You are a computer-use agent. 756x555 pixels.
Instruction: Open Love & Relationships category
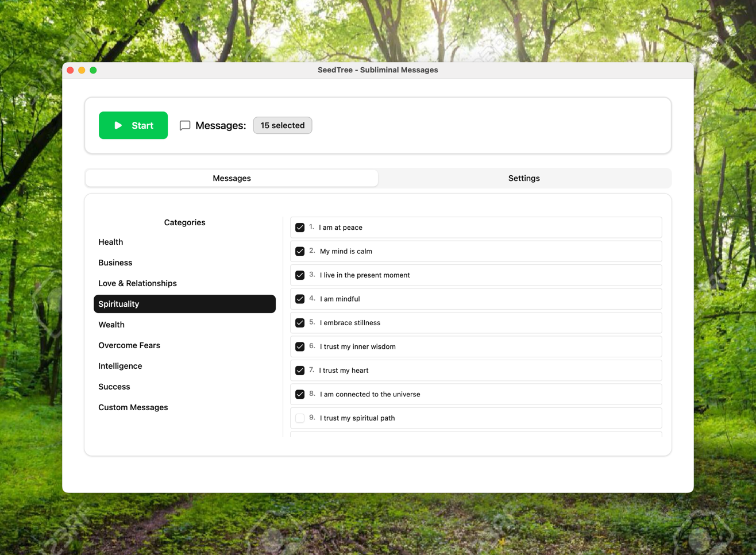coord(137,283)
